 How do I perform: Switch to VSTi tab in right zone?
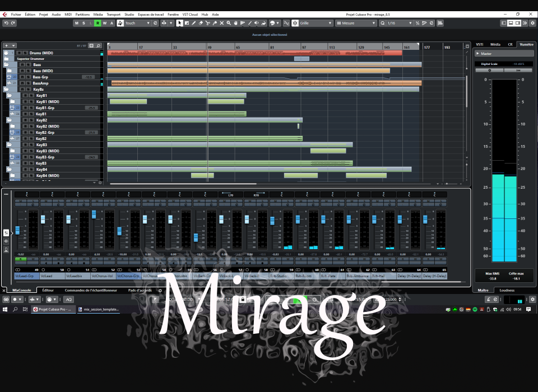[x=480, y=44]
